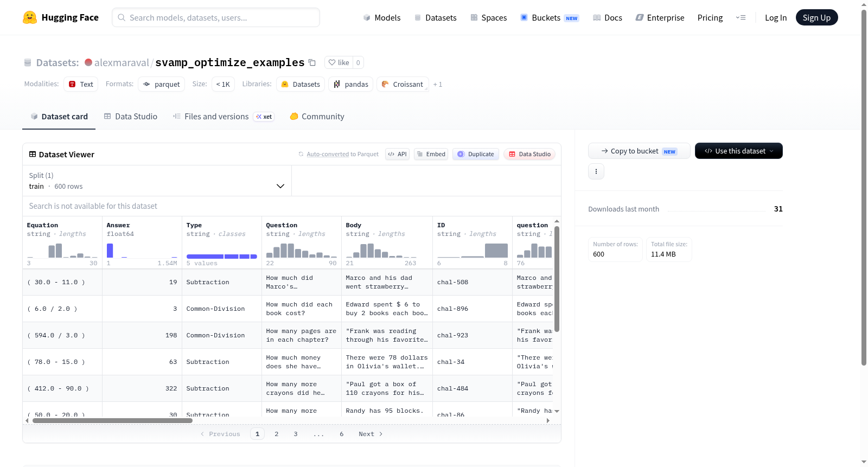
Task: Switch to the Dataset card tab
Action: pos(59,116)
